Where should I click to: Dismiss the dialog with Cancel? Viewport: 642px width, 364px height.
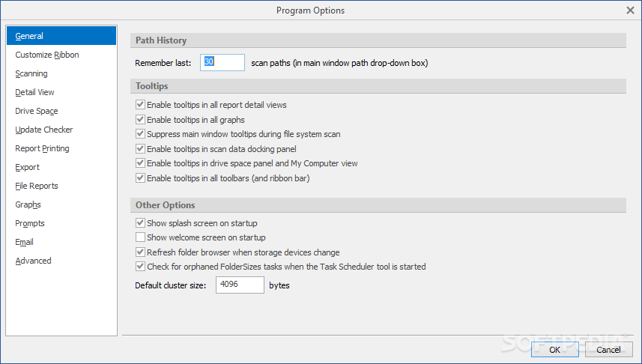pos(608,350)
